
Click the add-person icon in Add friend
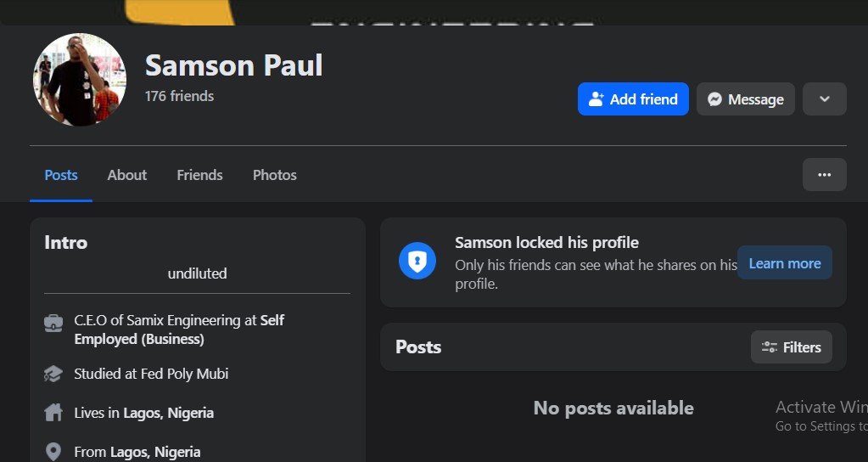596,99
